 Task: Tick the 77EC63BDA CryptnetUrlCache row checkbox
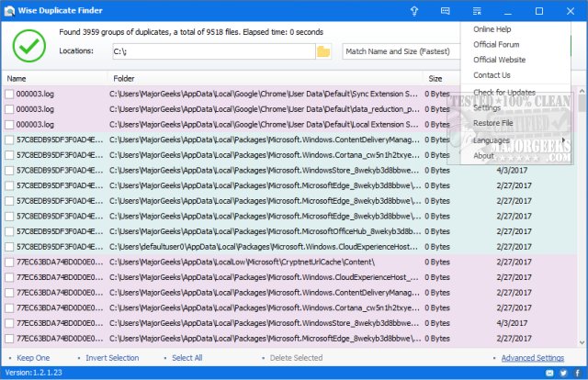(9, 263)
